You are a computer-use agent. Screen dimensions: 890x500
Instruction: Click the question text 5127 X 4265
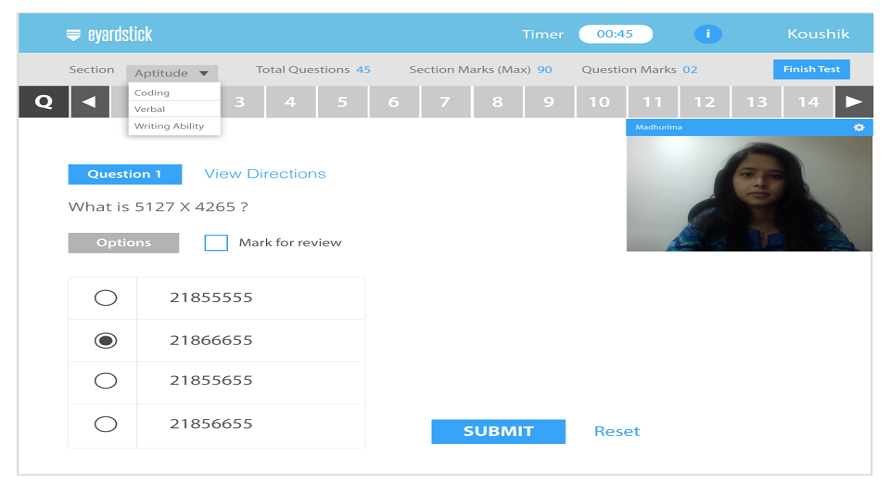158,207
